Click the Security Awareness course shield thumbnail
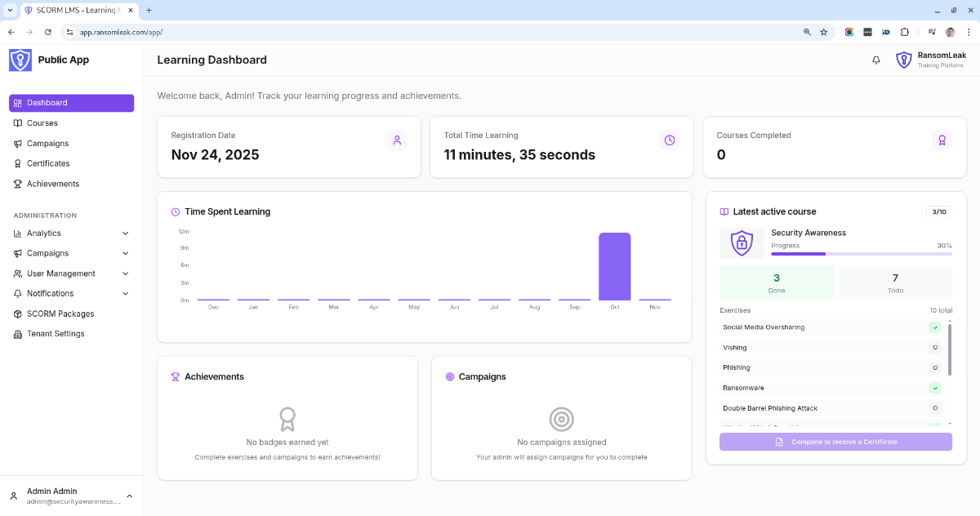 tap(742, 242)
